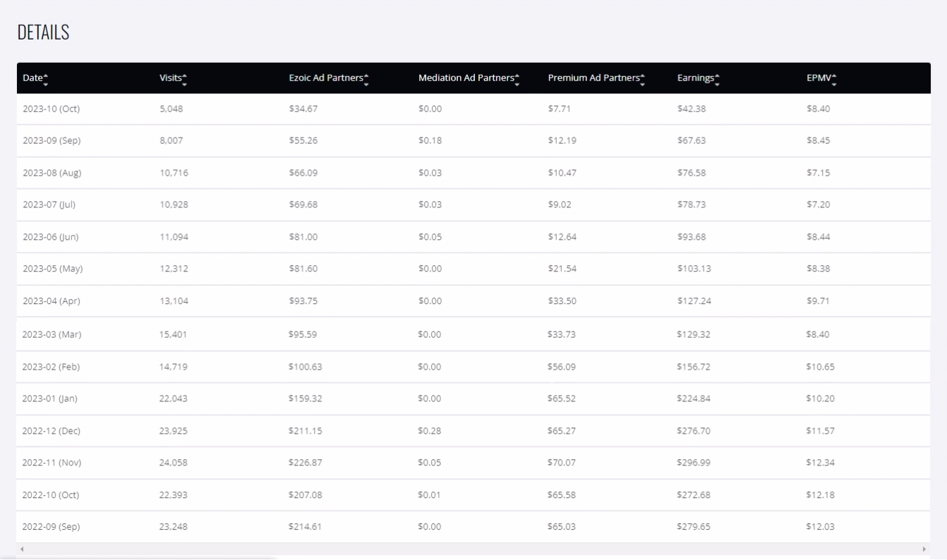Click Mediation value $0.18

430,140
